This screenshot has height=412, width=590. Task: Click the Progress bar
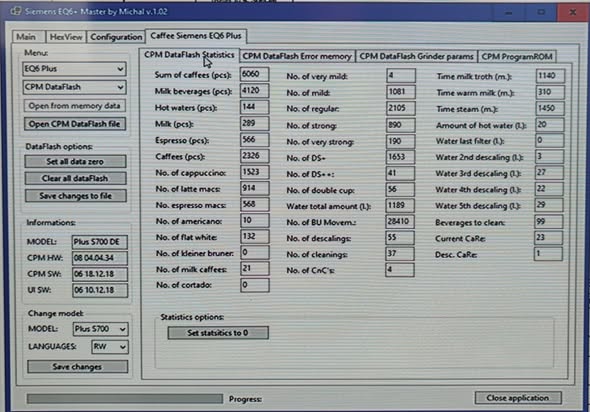click(125, 398)
